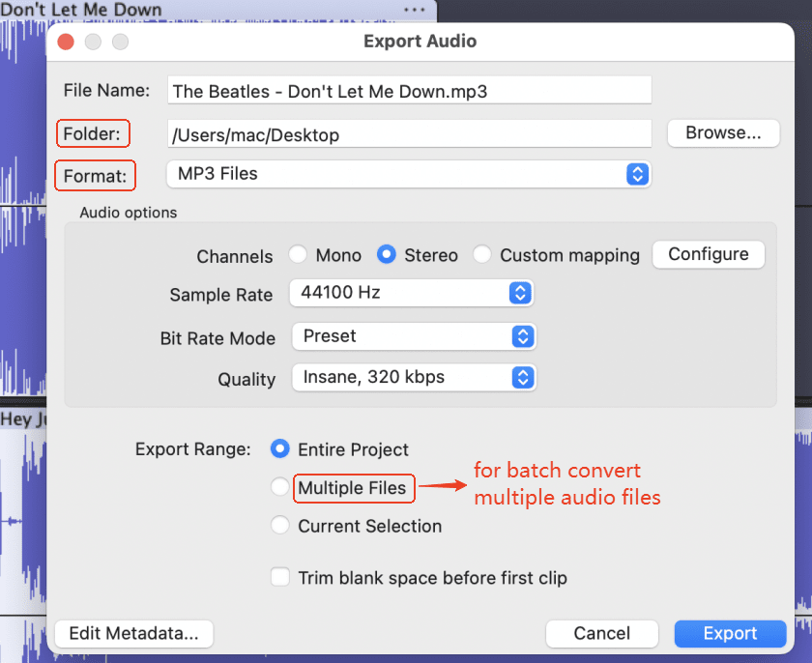Click the File Name text field

pos(409,92)
